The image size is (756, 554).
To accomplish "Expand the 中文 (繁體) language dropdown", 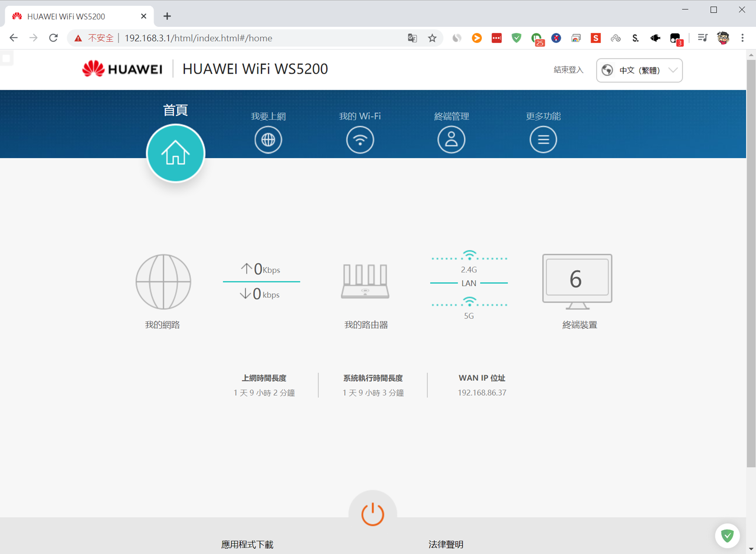I will [x=639, y=70].
